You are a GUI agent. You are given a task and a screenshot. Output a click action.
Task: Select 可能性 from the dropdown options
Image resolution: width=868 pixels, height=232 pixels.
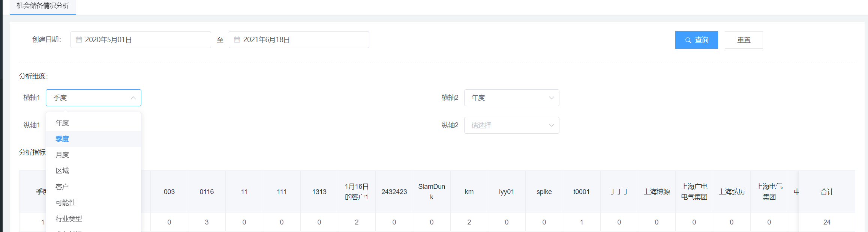pyautogui.click(x=66, y=203)
